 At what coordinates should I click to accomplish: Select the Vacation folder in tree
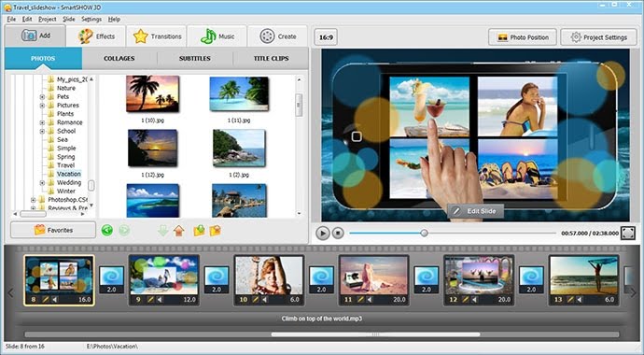click(x=68, y=174)
